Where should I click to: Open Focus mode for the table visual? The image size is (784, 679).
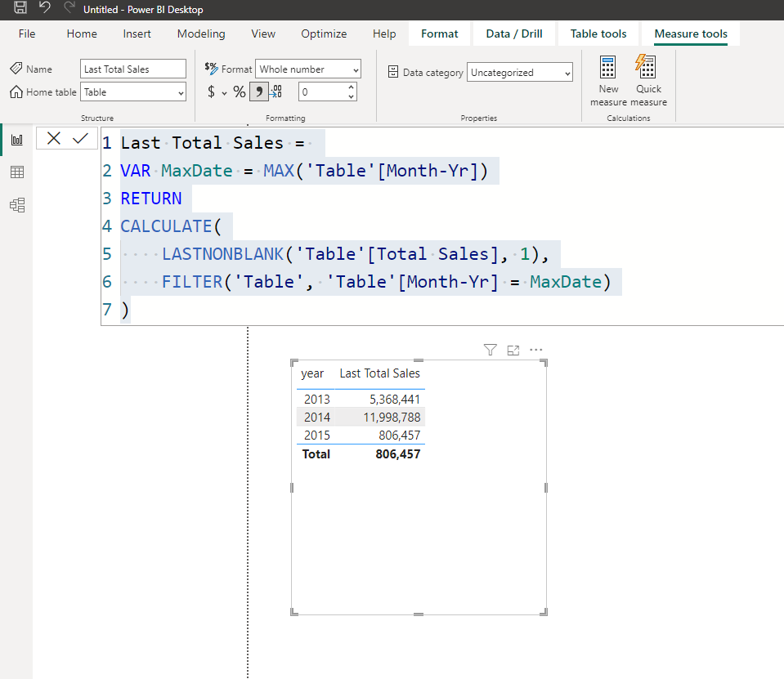tap(513, 350)
